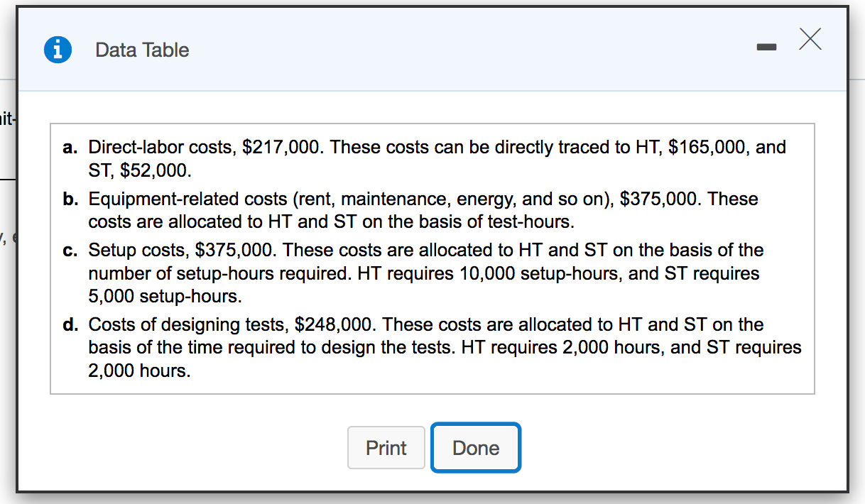Close the Data Table dialog with X
The width and height of the screenshot is (865, 504).
click(810, 39)
